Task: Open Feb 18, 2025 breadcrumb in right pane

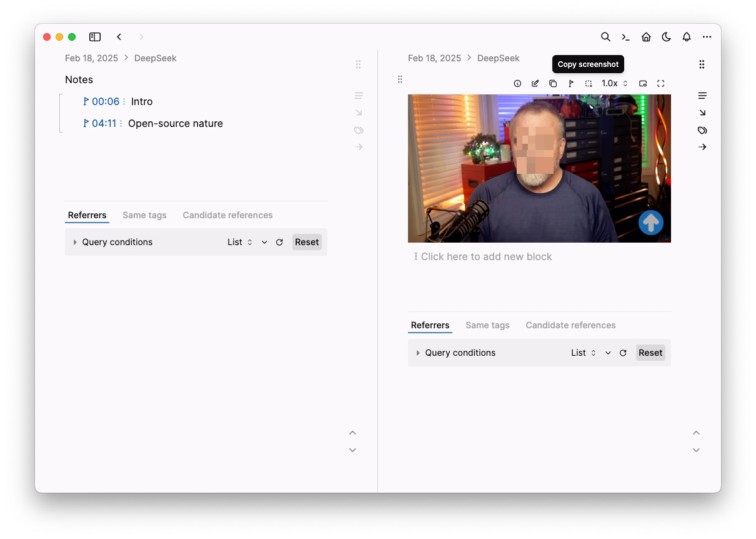Action: (434, 58)
